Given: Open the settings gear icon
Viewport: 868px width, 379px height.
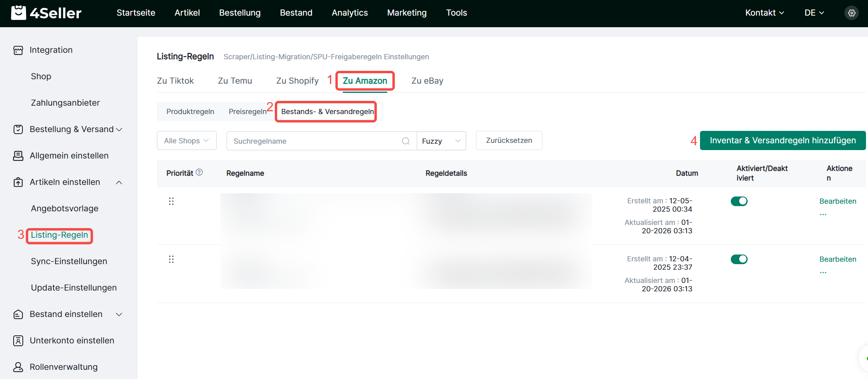Looking at the screenshot, I should [852, 13].
